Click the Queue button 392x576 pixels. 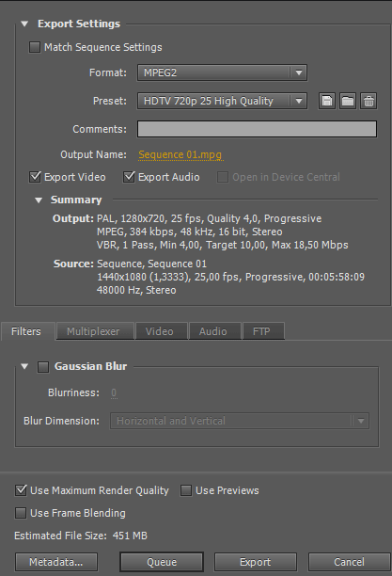click(x=162, y=562)
